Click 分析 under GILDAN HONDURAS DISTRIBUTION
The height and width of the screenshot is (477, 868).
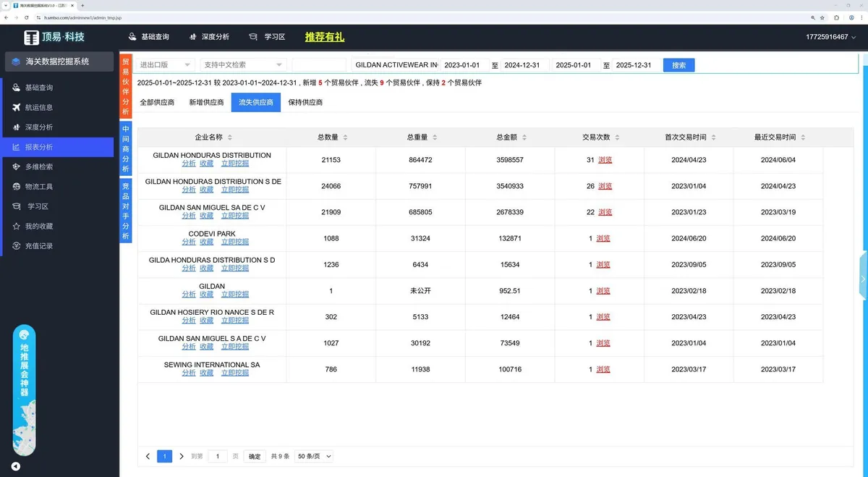coord(189,164)
